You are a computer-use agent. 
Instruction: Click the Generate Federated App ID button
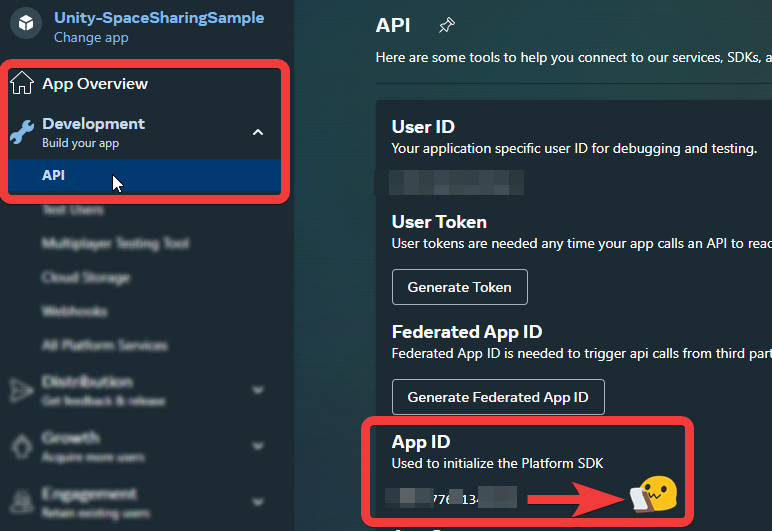[x=498, y=397]
